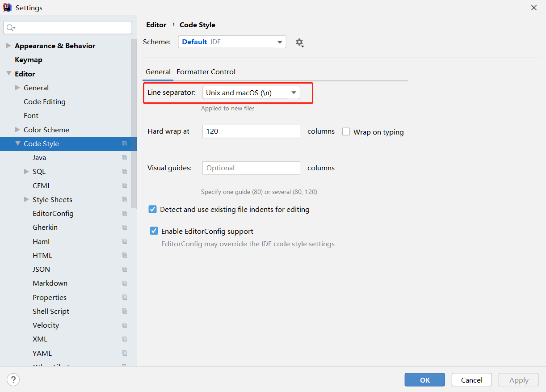
Task: Collapse the Editor section arrow
Action: [8, 74]
